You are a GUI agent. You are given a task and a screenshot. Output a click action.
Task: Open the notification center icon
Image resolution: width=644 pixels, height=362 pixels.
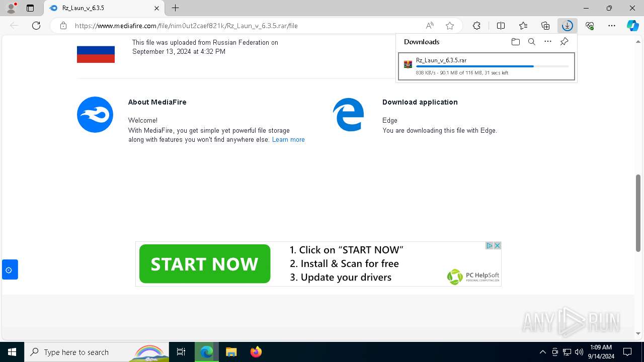click(627, 352)
